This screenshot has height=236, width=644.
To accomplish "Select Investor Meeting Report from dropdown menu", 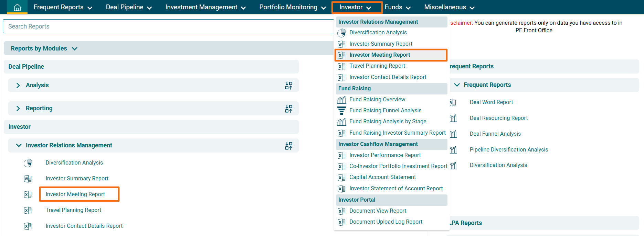I will 380,55.
